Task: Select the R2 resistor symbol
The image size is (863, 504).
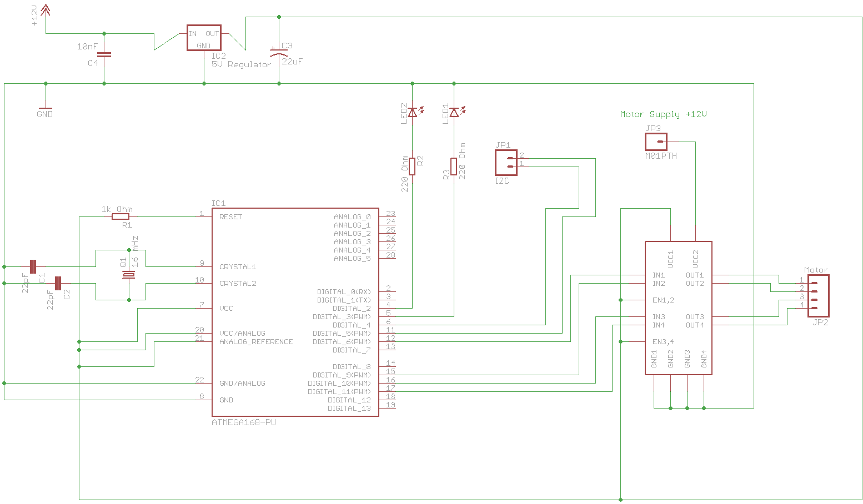Action: (x=412, y=167)
